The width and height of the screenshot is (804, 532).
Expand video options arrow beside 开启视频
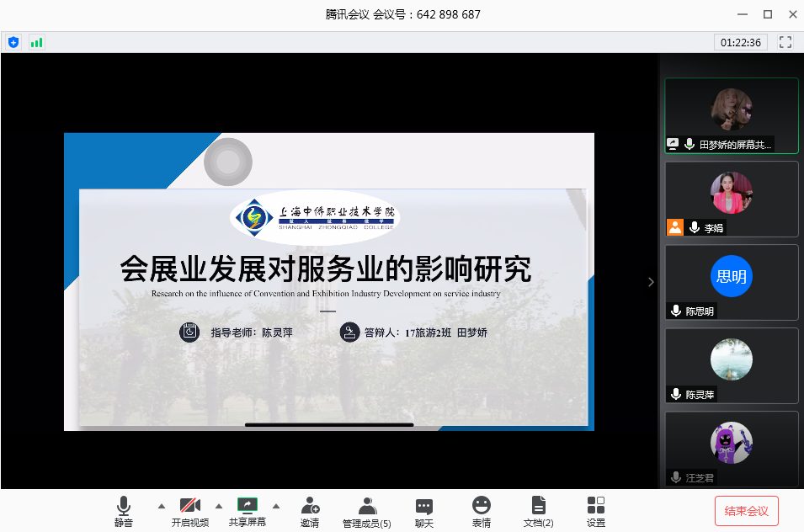point(219,506)
